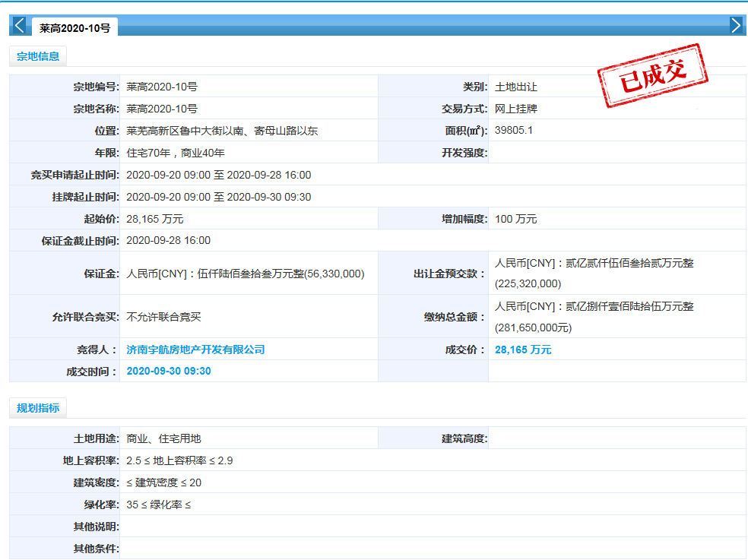The image size is (748, 560).
Task: Select the 莱高2020-10号 tab
Action: click(74, 28)
